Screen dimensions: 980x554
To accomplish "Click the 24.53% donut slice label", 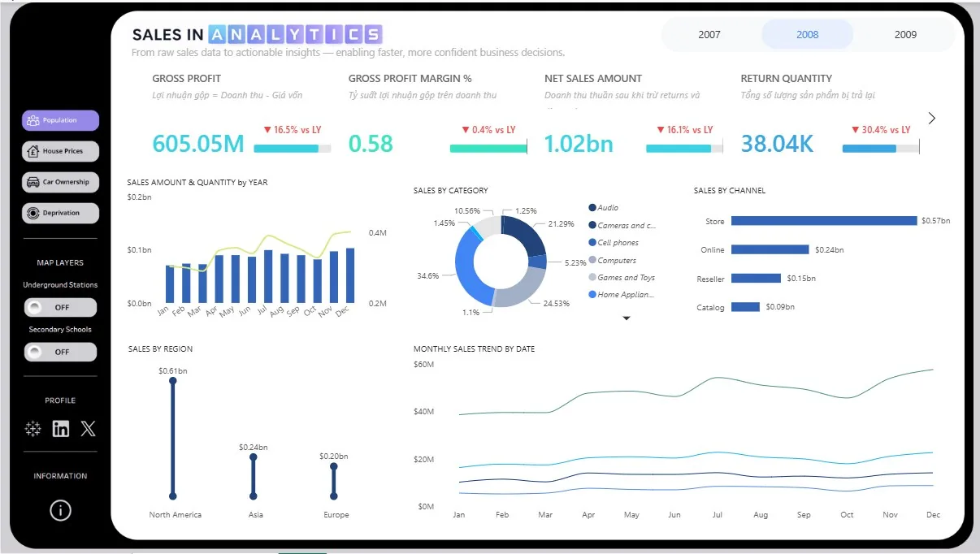I will pyautogui.click(x=557, y=303).
